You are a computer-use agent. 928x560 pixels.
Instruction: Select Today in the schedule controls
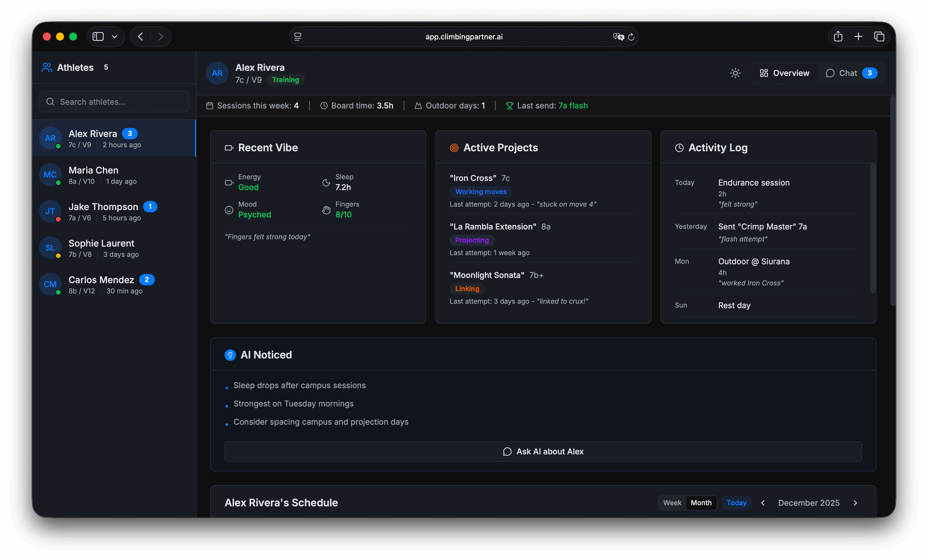point(736,502)
